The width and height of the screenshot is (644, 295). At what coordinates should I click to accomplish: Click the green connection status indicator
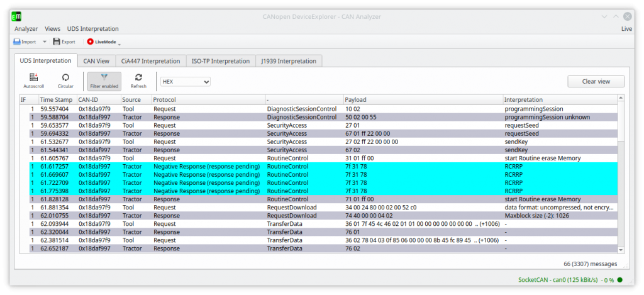(619, 280)
